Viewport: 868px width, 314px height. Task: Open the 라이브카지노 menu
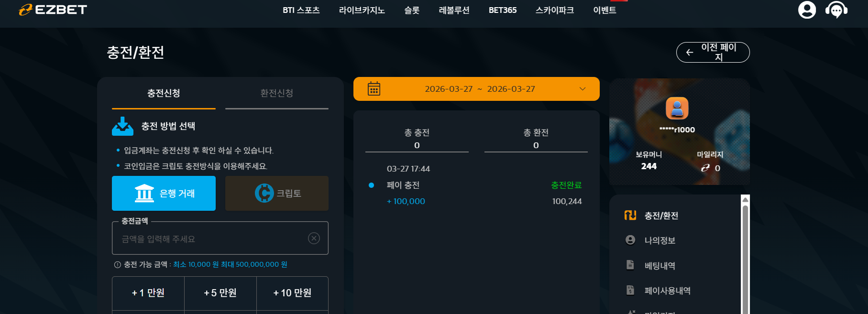[x=362, y=10]
